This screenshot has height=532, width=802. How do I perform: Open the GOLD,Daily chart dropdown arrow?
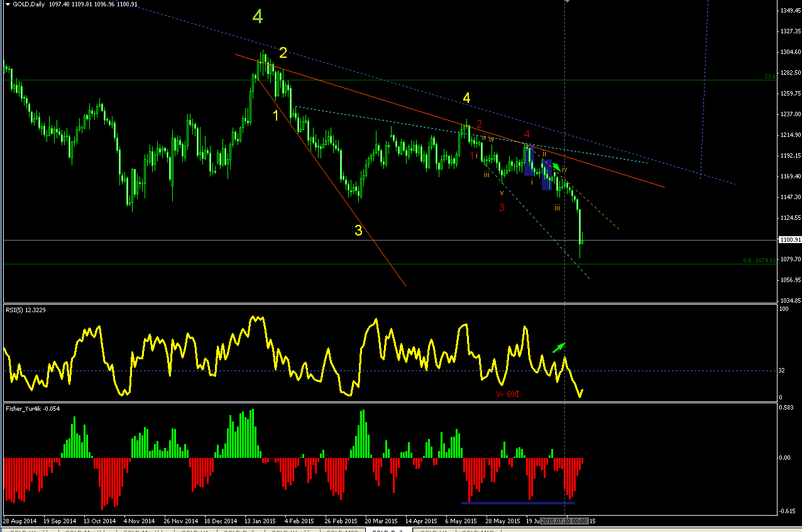[x=7, y=4]
